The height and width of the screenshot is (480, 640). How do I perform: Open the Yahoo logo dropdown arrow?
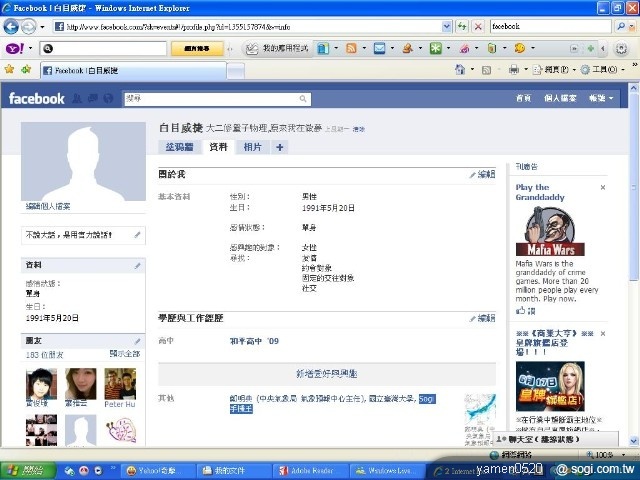[30, 49]
